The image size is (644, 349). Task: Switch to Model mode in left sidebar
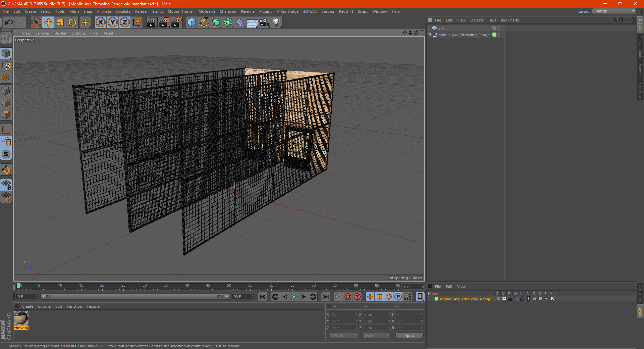pos(6,54)
